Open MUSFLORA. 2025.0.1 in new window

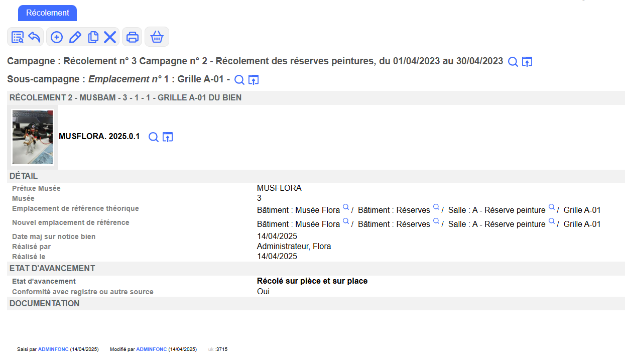[168, 137]
